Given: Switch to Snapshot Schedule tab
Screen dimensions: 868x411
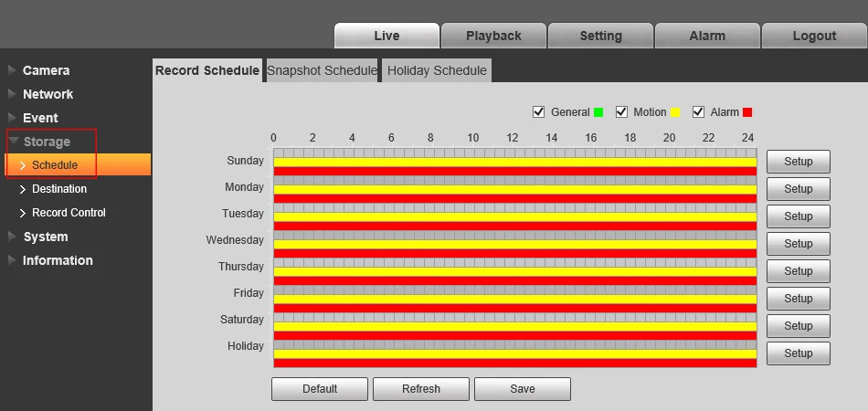Looking at the screenshot, I should click(x=322, y=71).
